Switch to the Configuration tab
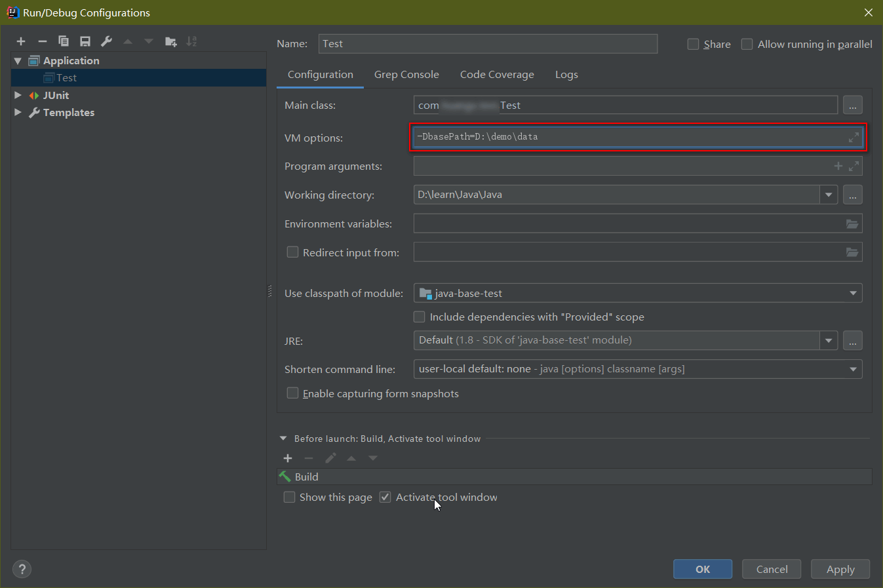The height and width of the screenshot is (588, 883). [321, 75]
